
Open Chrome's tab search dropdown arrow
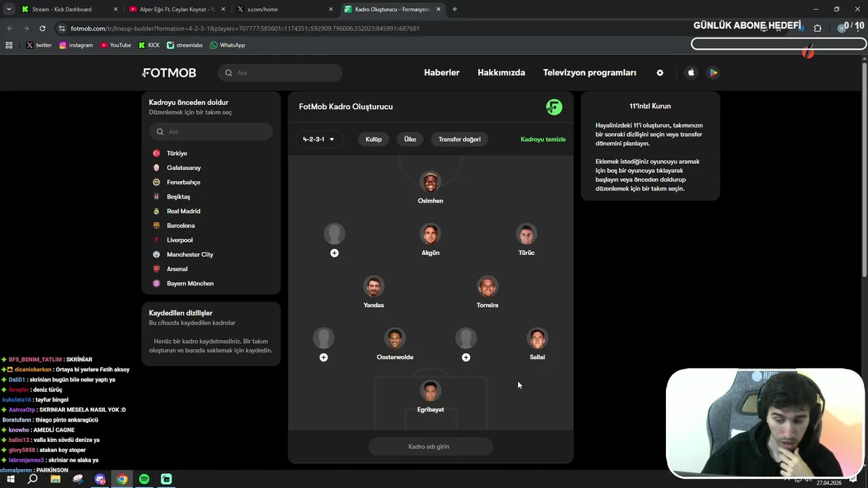(9, 9)
